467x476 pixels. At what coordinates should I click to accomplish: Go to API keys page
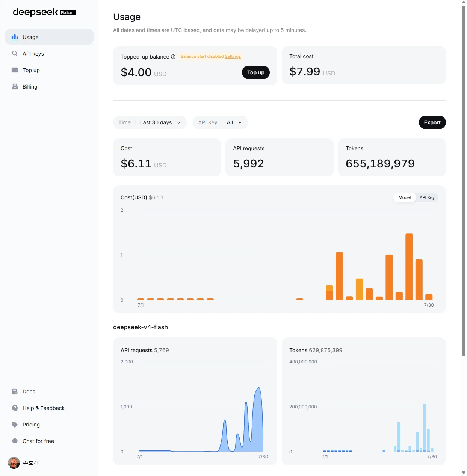(x=49, y=53)
